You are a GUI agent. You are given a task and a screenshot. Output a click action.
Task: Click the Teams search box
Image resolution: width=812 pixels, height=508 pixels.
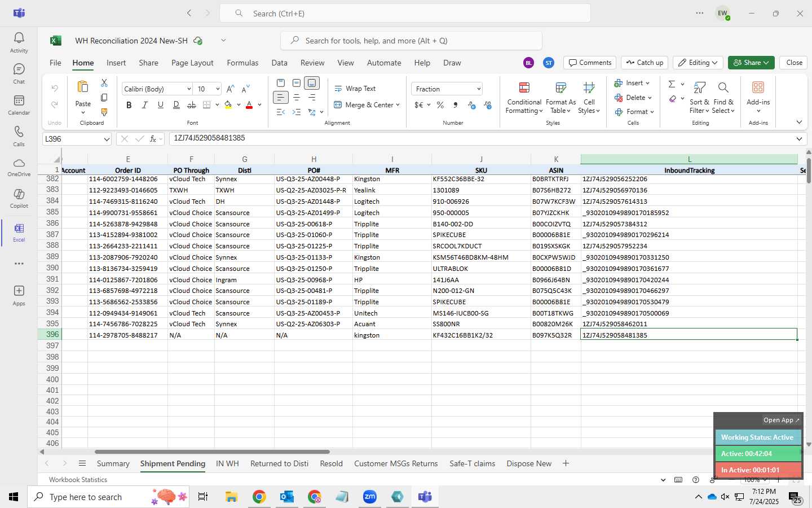click(405, 13)
